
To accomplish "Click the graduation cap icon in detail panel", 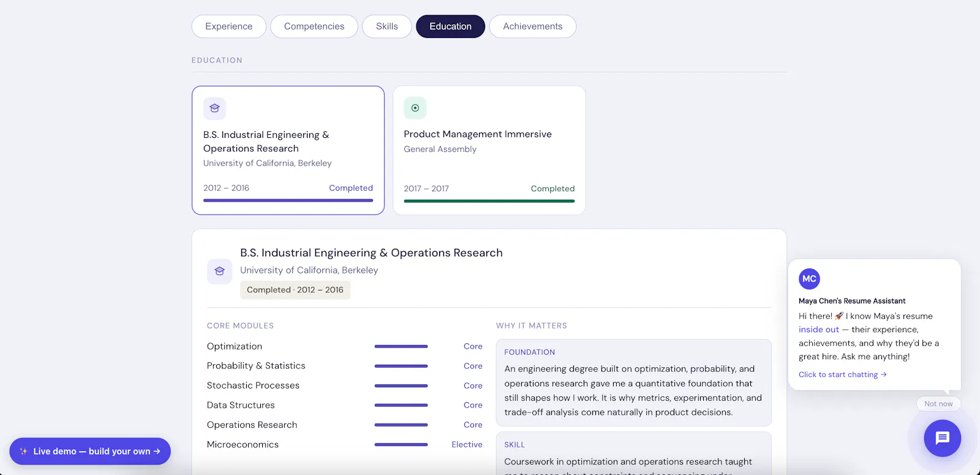I will pos(219,271).
